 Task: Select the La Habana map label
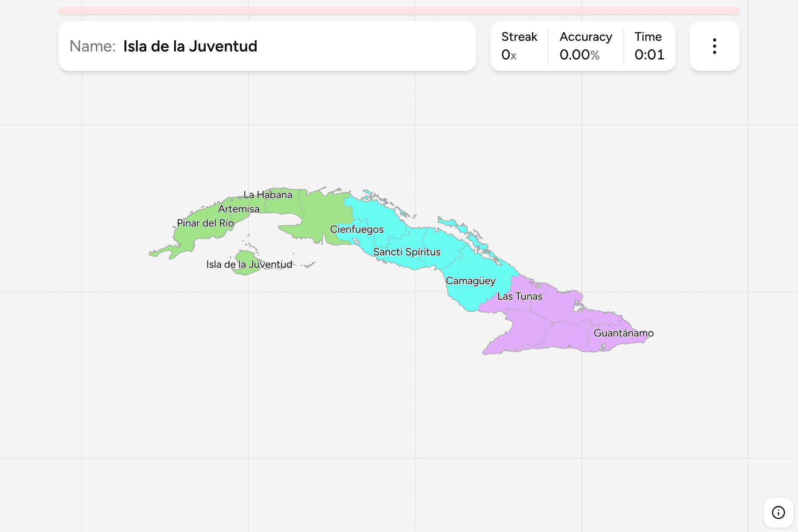point(268,195)
